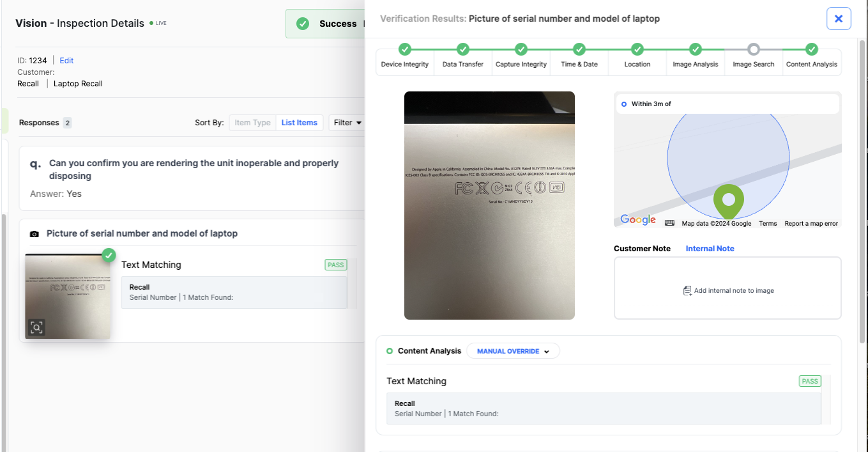Screen dimensions: 868x452
Task: Click the Edit link next to ID
Action: 66,61
